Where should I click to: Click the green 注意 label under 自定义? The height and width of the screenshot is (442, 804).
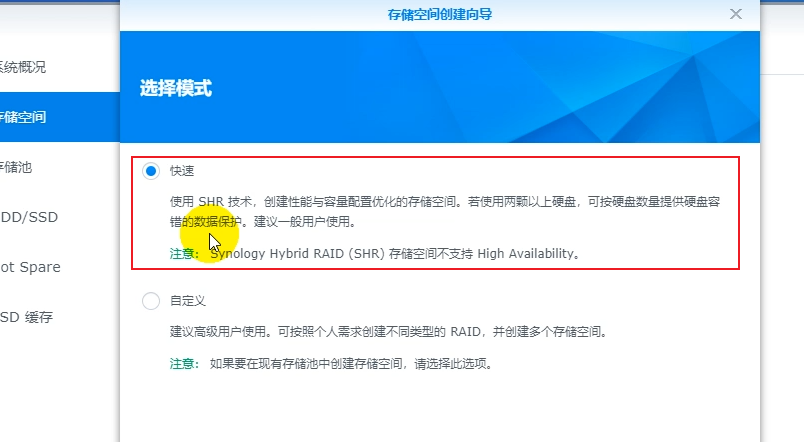[x=184, y=364]
